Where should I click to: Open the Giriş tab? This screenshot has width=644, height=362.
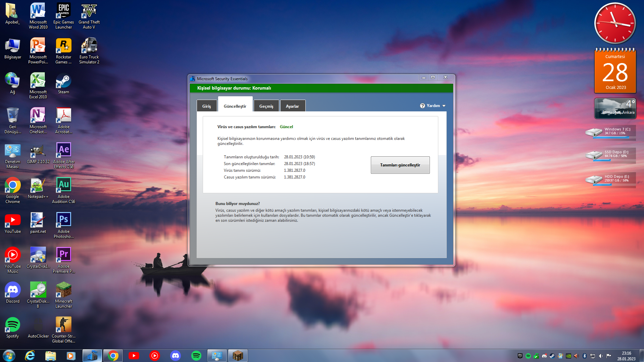point(206,106)
